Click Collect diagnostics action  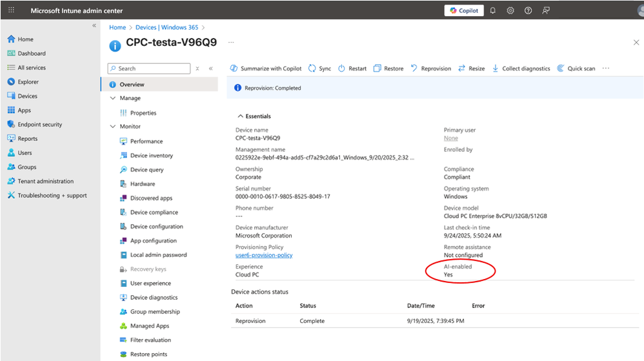click(521, 68)
